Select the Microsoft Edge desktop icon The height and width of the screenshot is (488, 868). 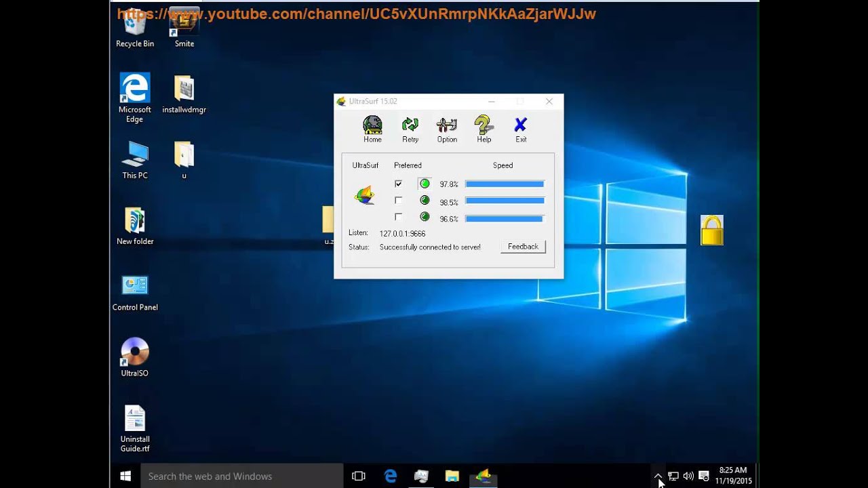click(135, 98)
